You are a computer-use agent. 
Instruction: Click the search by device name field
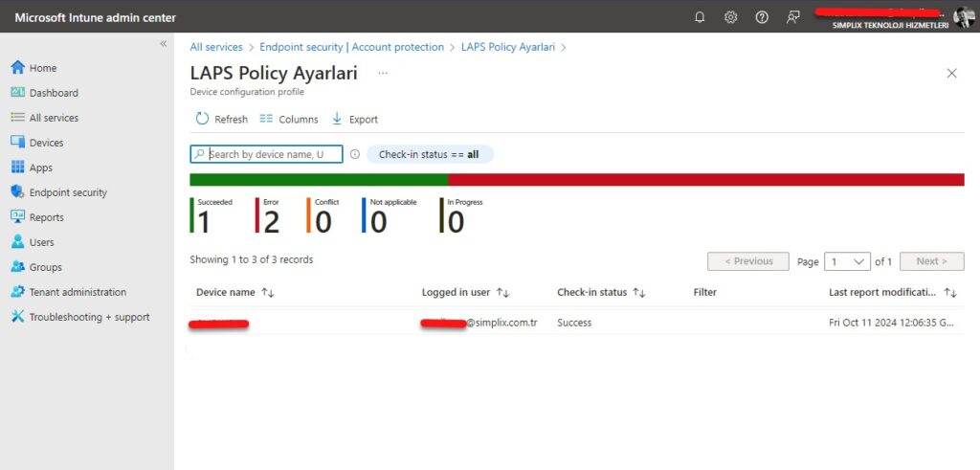273,154
